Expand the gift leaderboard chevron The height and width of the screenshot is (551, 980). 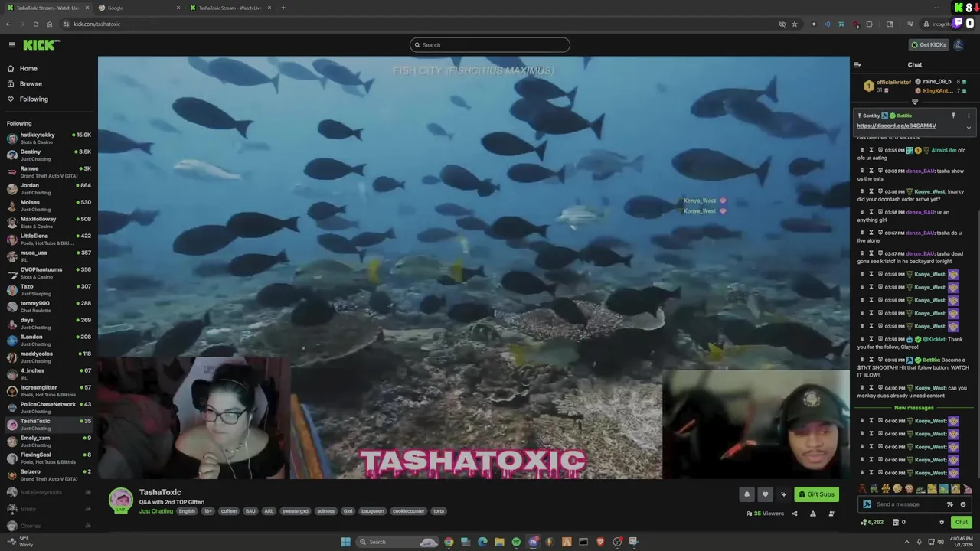[915, 101]
